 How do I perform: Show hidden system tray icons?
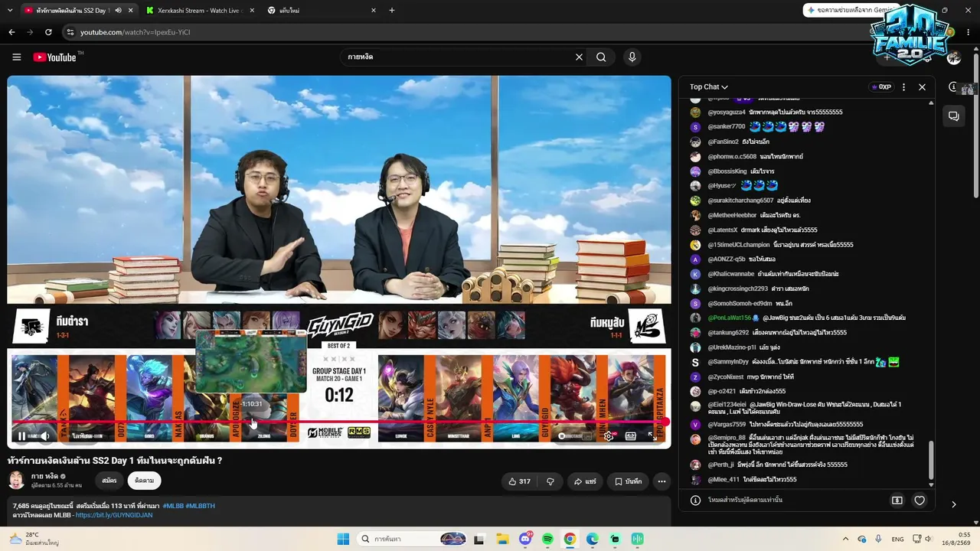point(845,540)
